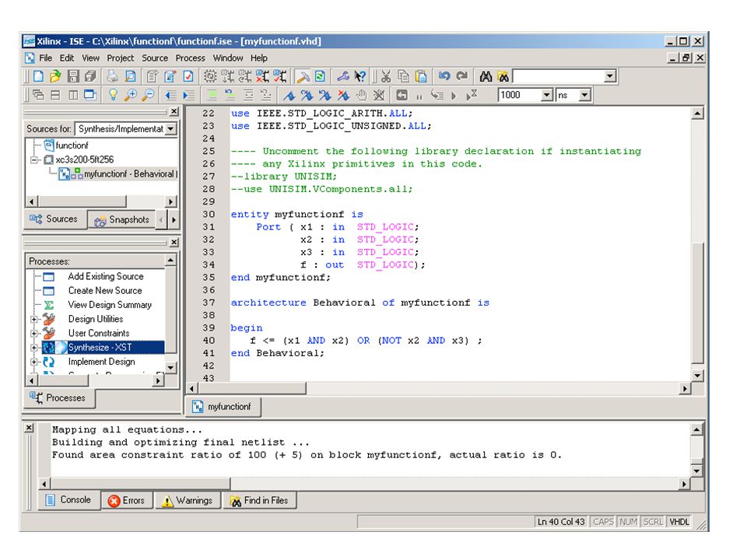Open the Source menu

pyautogui.click(x=155, y=58)
